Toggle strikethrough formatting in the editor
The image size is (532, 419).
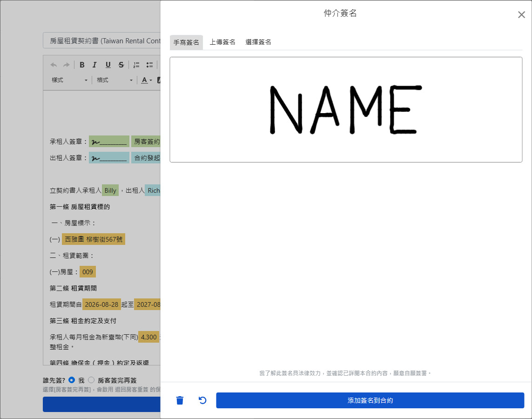(121, 65)
